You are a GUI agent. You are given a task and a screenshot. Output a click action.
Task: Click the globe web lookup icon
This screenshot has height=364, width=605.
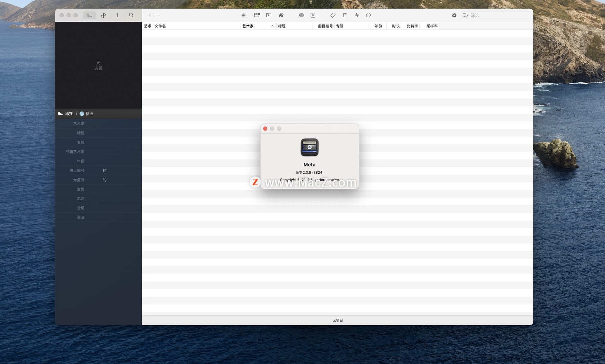pyautogui.click(x=301, y=15)
